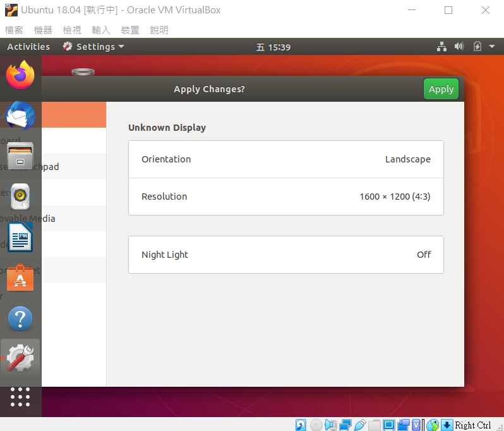This screenshot has height=431, width=504.
Task: Open the 說明 menu in VirtualBox
Action: coord(159,30)
